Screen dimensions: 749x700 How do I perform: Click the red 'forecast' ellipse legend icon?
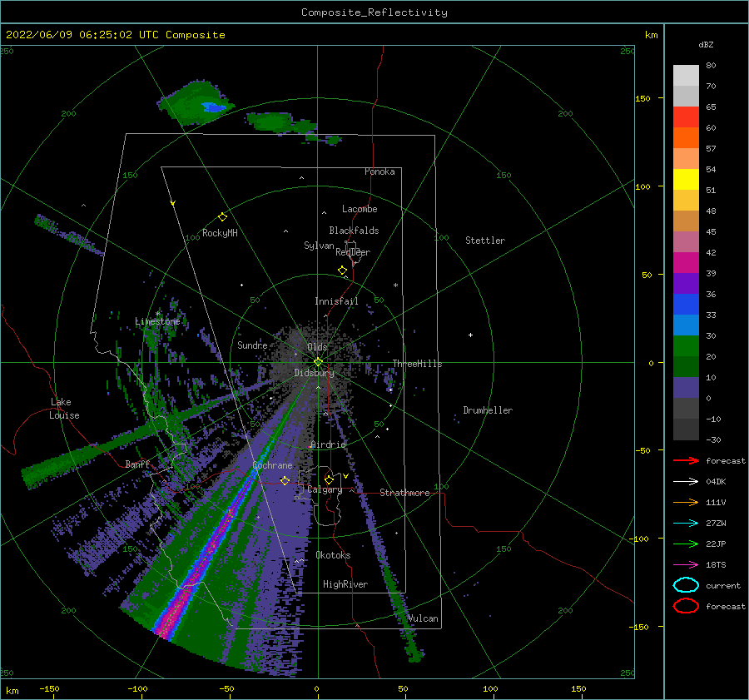click(686, 606)
